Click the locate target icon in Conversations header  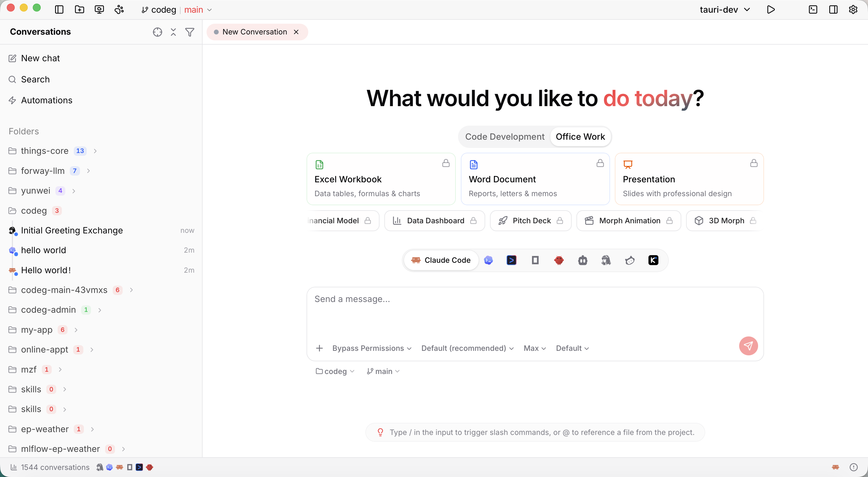pos(157,32)
